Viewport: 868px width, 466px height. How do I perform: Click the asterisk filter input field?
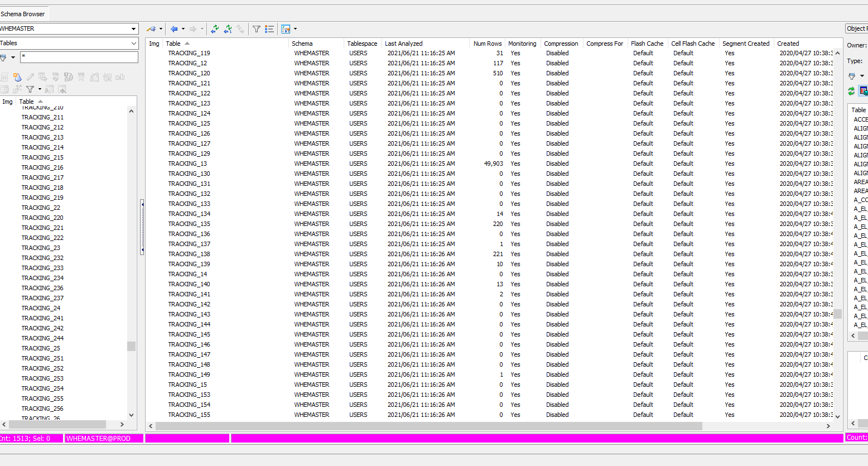click(79, 57)
